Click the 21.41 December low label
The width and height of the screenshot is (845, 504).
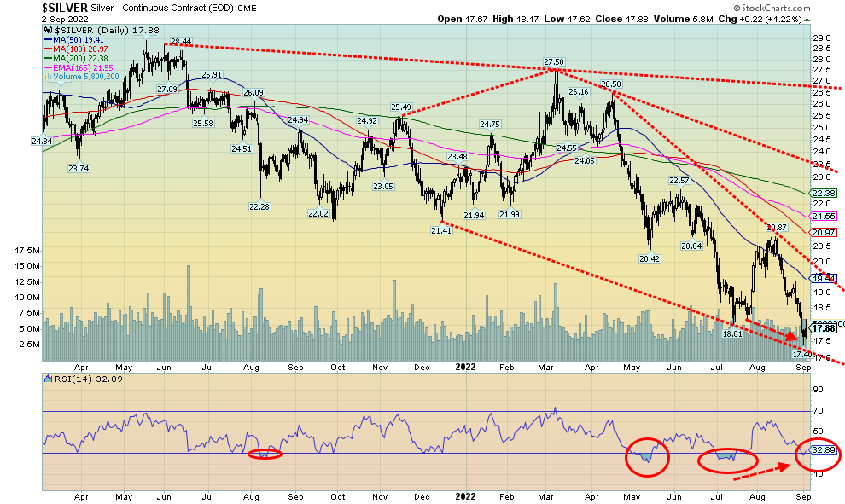click(440, 230)
